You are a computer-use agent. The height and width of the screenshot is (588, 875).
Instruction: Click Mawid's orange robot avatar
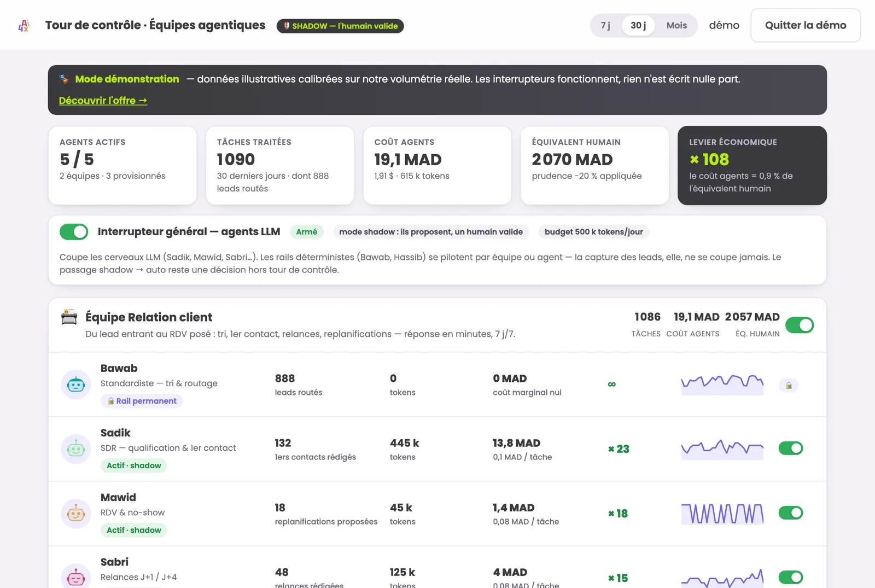click(76, 514)
